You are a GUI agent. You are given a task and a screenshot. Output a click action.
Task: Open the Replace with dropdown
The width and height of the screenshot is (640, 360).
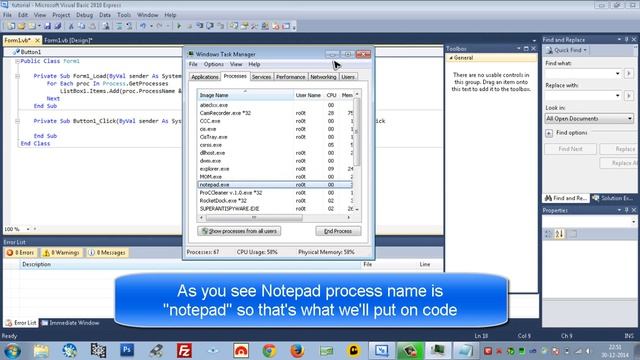tap(618, 96)
